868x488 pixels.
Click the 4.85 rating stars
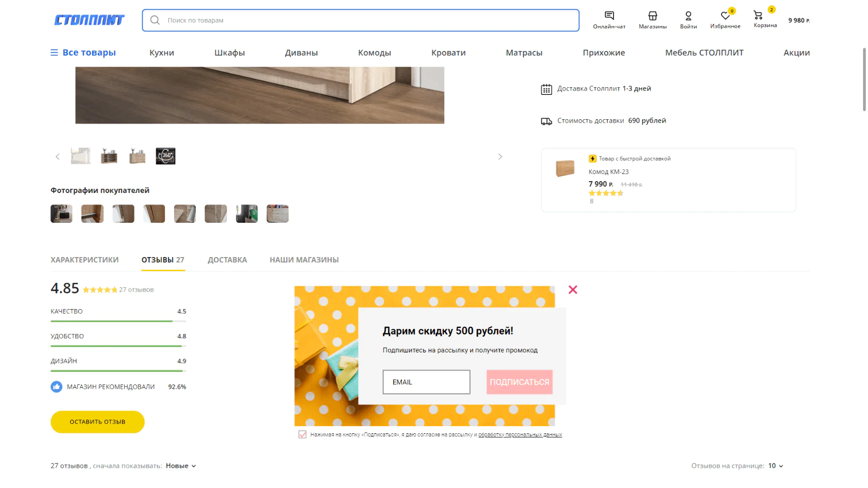(100, 290)
